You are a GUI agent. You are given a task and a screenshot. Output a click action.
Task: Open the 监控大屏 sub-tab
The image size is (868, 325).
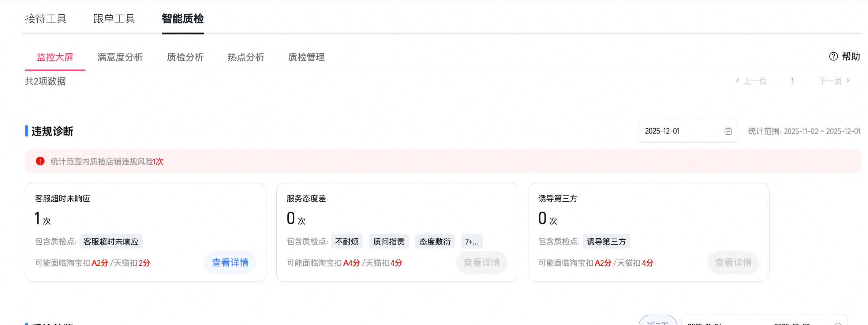pyautogui.click(x=55, y=57)
